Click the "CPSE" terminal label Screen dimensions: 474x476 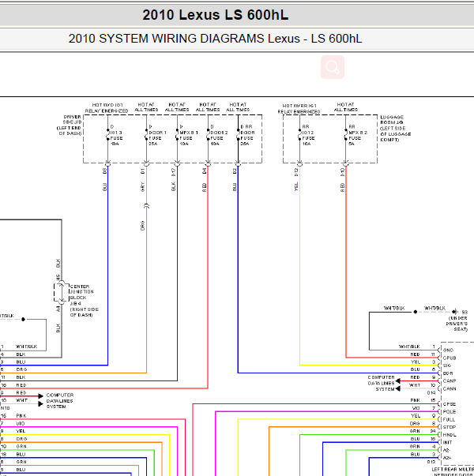(449, 404)
